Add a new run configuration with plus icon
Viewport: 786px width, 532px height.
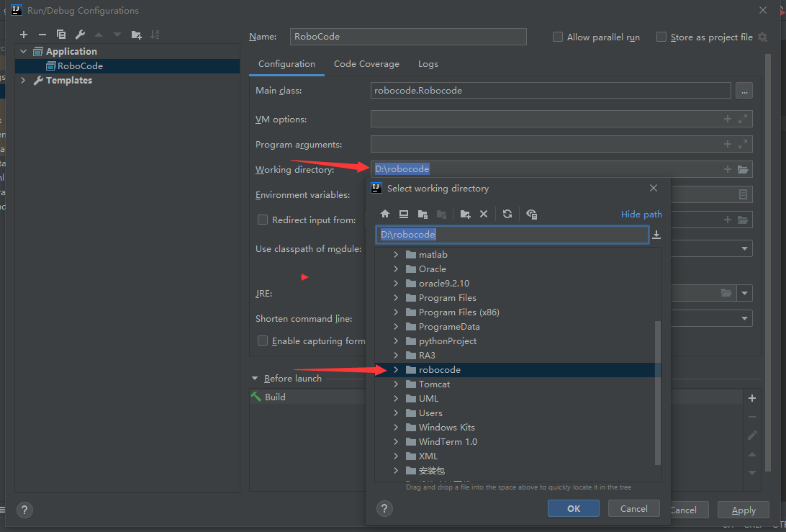pyautogui.click(x=24, y=35)
